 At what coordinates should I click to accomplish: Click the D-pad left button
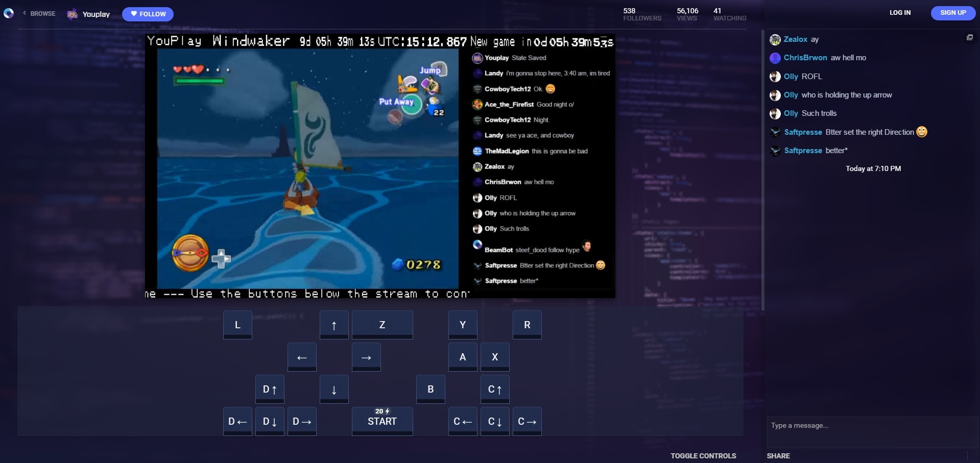[x=237, y=421]
